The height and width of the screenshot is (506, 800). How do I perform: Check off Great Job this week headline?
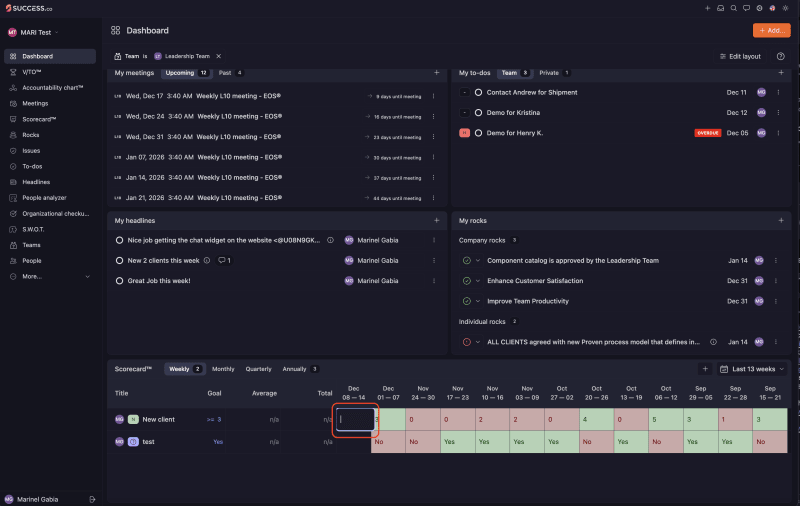(x=119, y=281)
